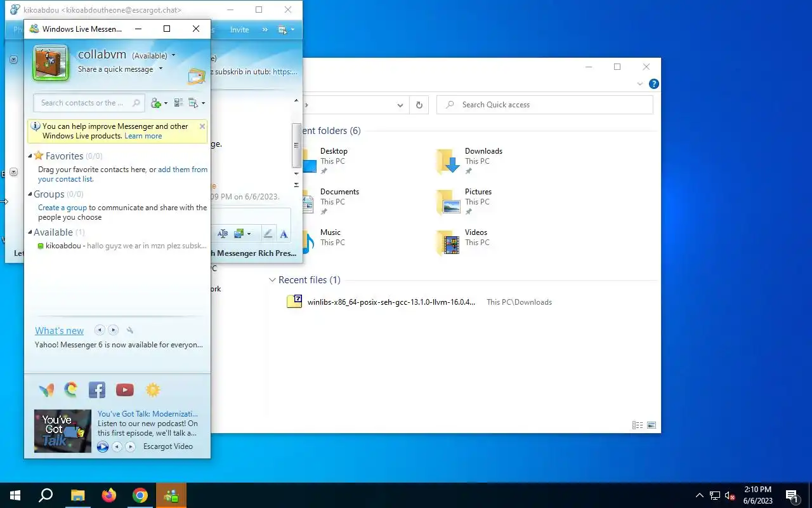812x508 pixels.
Task: Open the status dropdown next to (Available)
Action: pyautogui.click(x=173, y=56)
